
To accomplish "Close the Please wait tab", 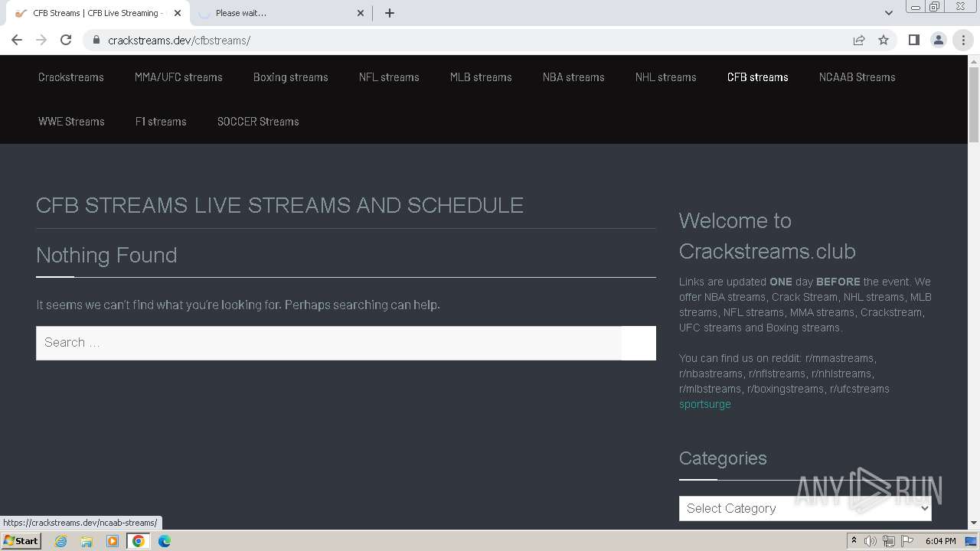I will tap(361, 13).
